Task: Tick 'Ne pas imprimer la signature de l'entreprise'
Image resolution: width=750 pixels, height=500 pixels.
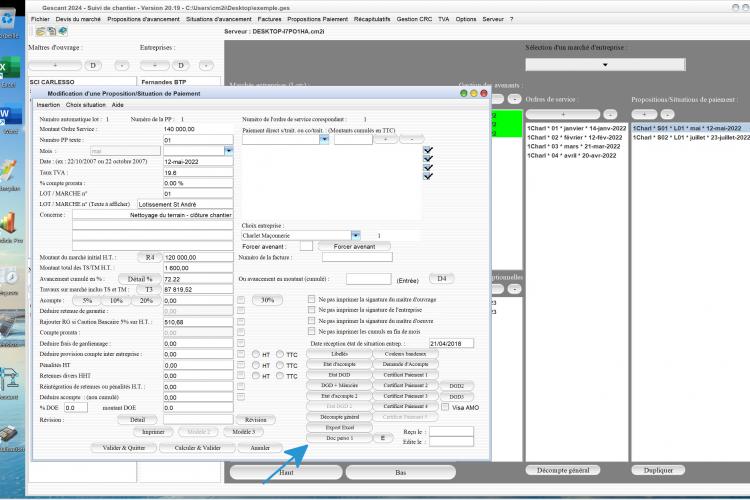Action: click(311, 310)
